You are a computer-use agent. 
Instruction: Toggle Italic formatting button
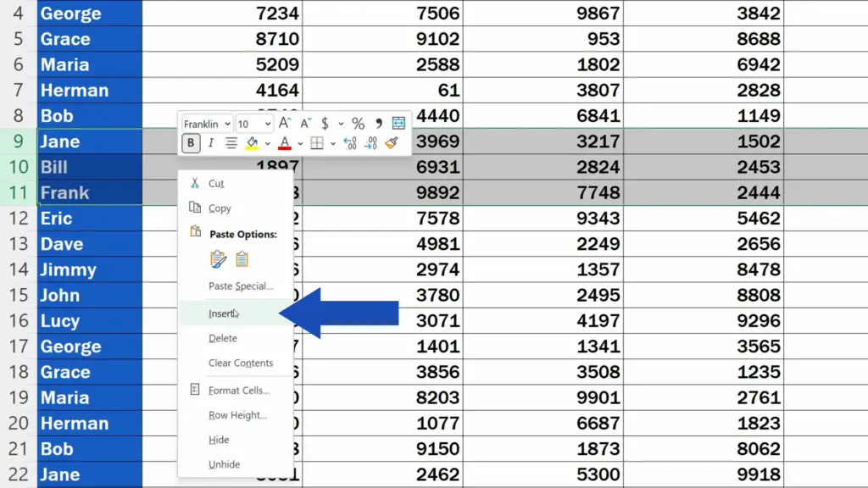pos(211,143)
